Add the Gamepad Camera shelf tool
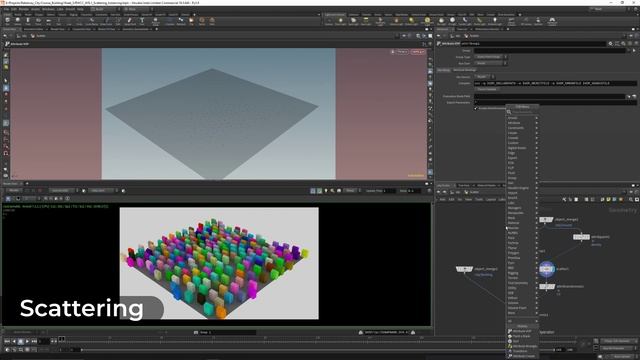The width and height of the screenshot is (640, 360). tap(552, 21)
